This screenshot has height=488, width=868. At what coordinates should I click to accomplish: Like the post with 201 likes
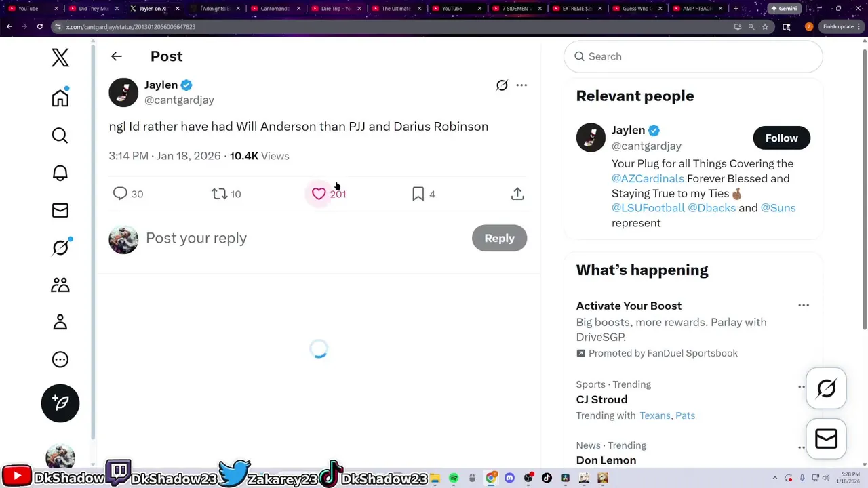(x=329, y=194)
